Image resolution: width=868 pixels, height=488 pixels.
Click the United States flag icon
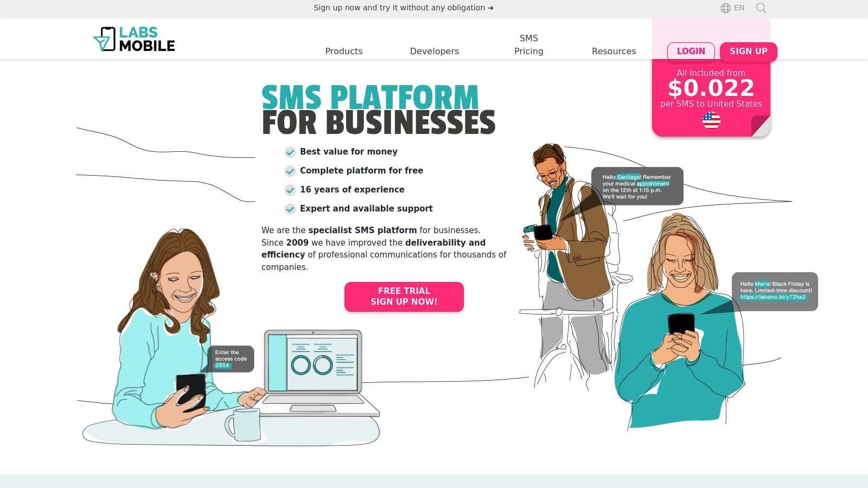point(711,120)
